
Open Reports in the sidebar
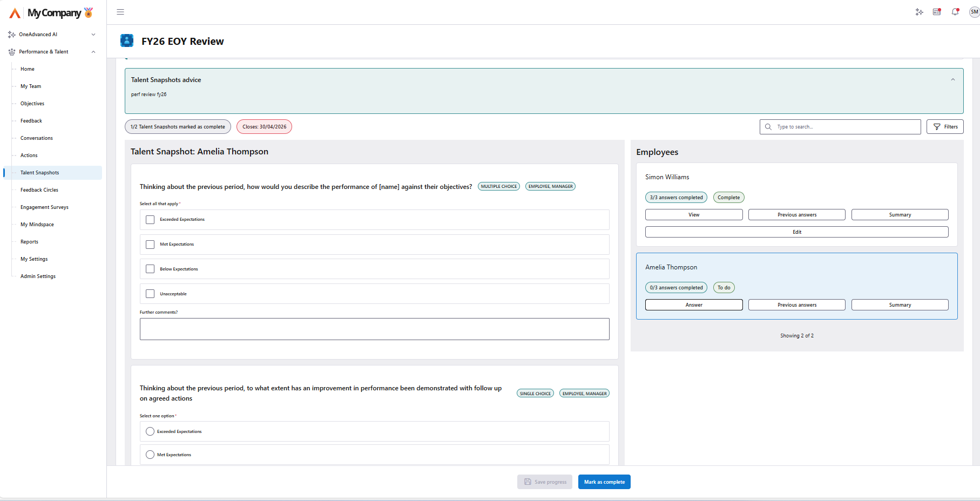pyautogui.click(x=29, y=242)
